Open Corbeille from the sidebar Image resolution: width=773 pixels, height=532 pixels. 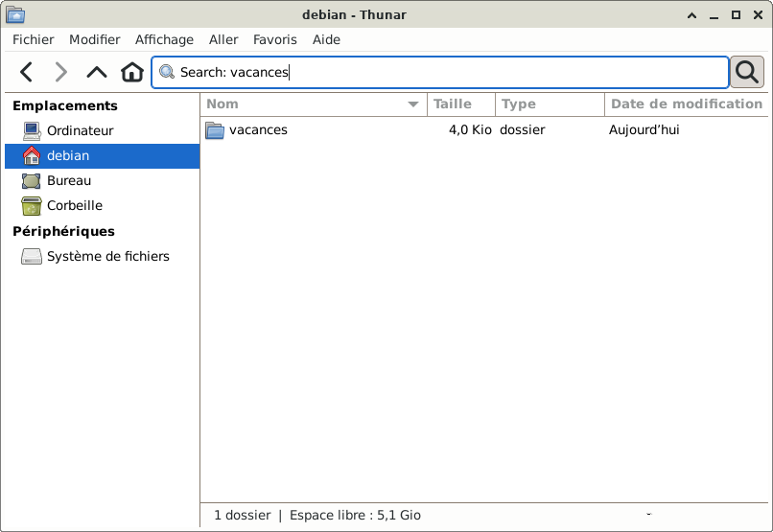[x=102, y=206]
